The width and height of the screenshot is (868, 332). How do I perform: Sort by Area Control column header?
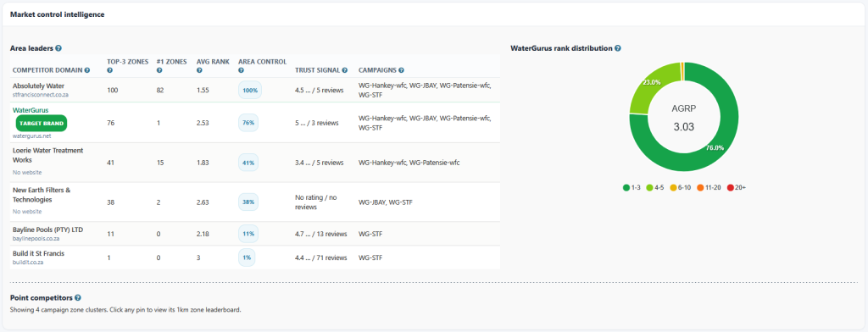point(263,62)
